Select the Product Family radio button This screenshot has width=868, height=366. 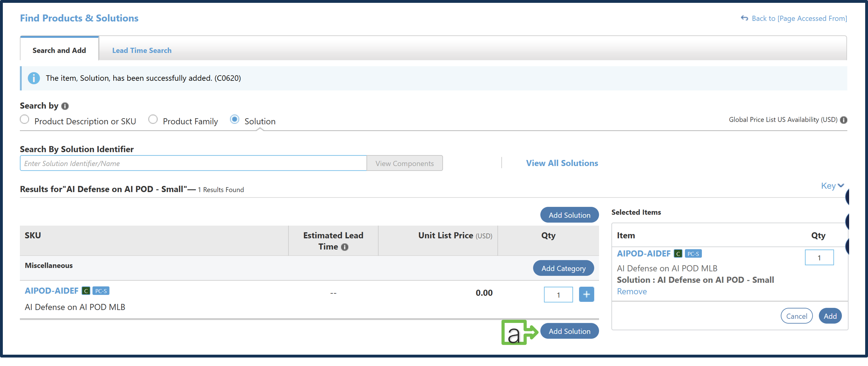pos(153,119)
